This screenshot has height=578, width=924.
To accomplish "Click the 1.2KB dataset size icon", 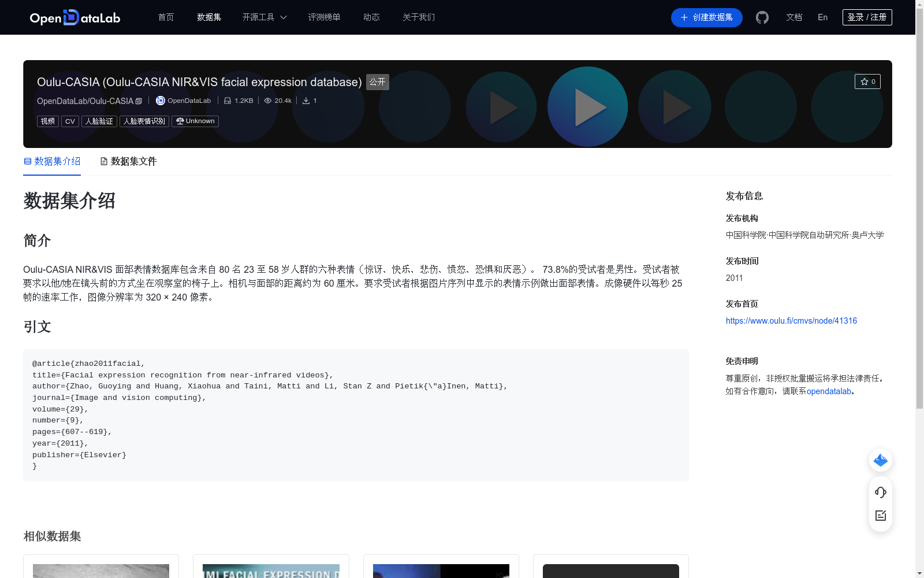I will click(x=228, y=101).
